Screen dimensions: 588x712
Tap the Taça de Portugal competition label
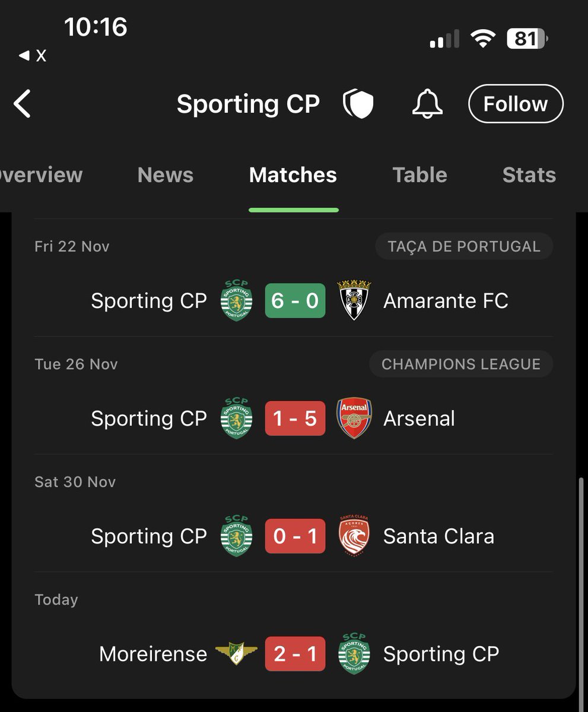click(464, 247)
